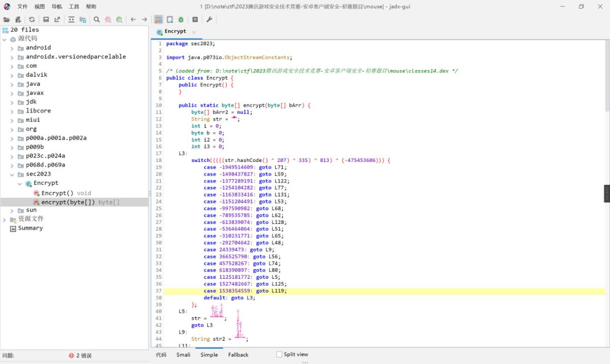Toggle the deobfuscation toolbar button
The width and height of the screenshot is (610, 364).
(x=158, y=19)
